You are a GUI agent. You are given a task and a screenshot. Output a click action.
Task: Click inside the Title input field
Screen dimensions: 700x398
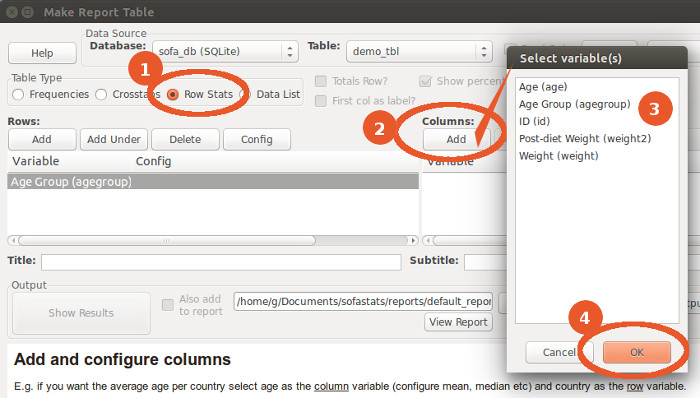pyautogui.click(x=221, y=262)
